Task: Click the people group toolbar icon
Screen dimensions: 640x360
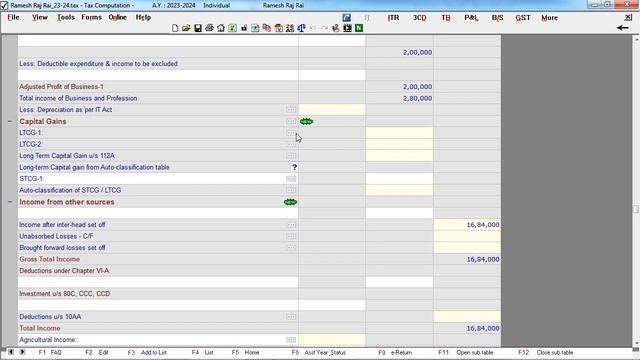Action: coord(290,28)
